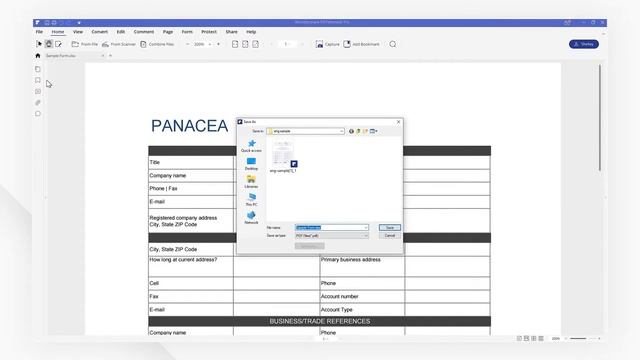Switch to the Home tab
The image size is (640, 360).
[58, 32]
